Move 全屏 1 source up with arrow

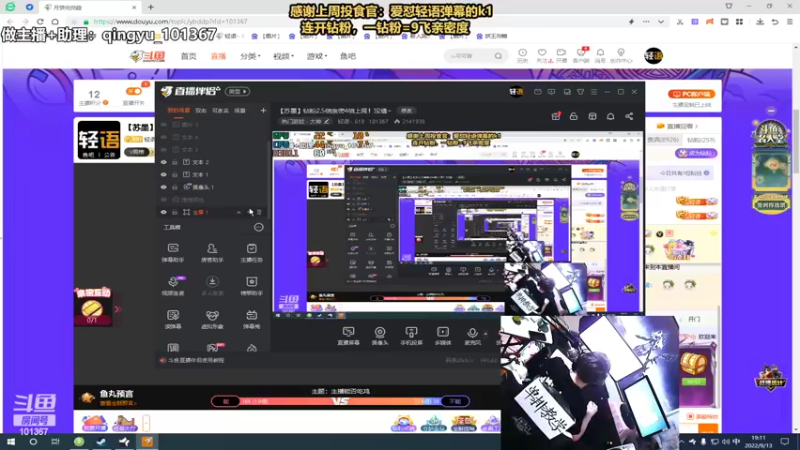tap(239, 212)
